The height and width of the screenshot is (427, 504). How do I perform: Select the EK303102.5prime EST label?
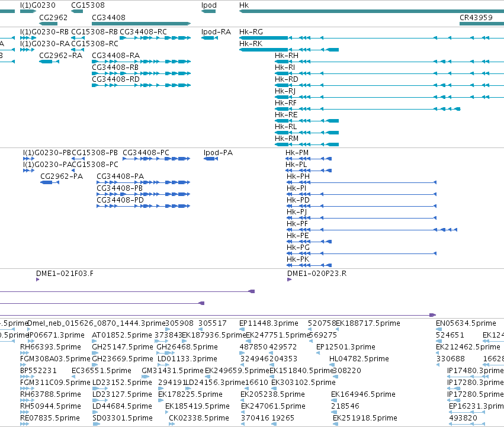[303, 383]
